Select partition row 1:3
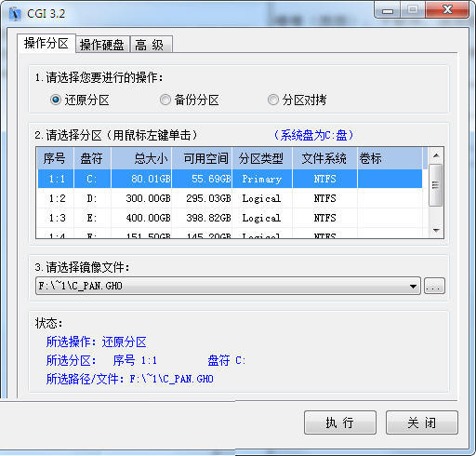Image resolution: width=476 pixels, height=456 pixels. pyautogui.click(x=230, y=218)
